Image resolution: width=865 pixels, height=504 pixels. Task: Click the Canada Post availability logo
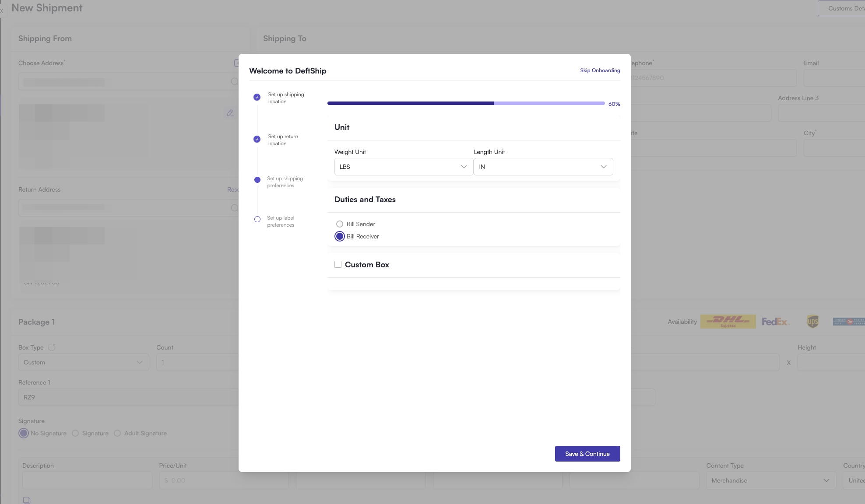848,322
